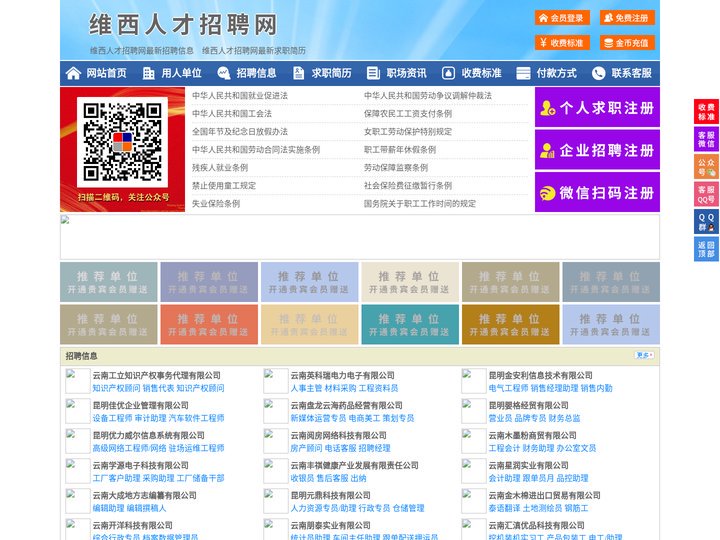The image size is (720, 540).
Task: Open 社会保险费征缴暂行条例 link
Action: (x=408, y=186)
